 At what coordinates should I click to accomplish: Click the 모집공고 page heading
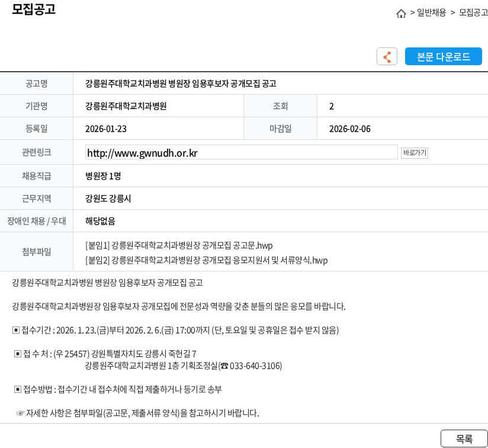coord(34,9)
